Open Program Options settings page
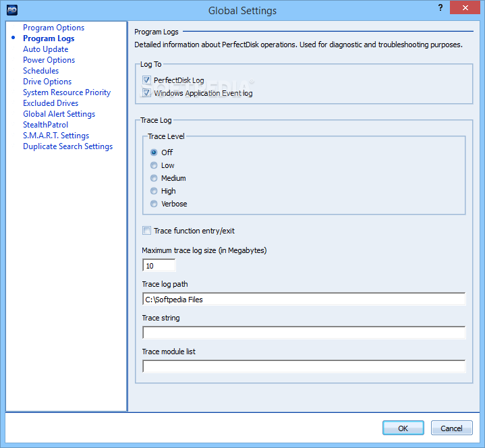The image size is (485, 448). [x=53, y=28]
